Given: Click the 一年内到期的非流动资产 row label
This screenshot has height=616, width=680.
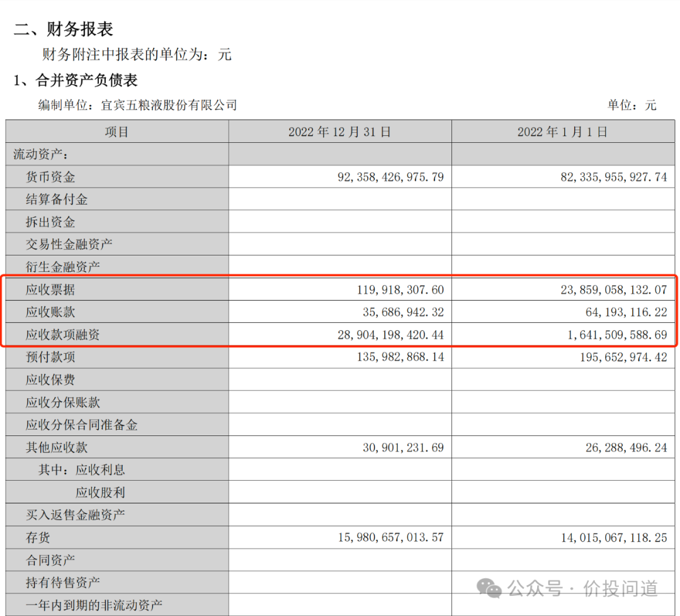Looking at the screenshot, I should pos(94,605).
